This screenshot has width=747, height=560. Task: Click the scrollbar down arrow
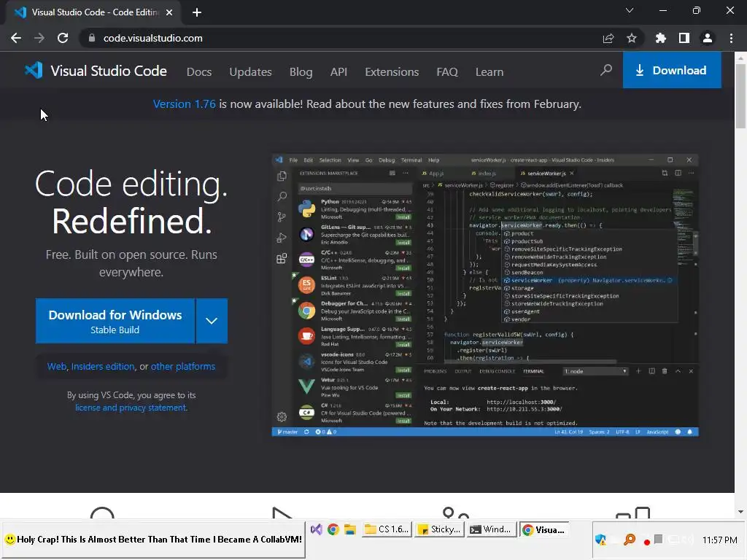pyautogui.click(x=740, y=511)
